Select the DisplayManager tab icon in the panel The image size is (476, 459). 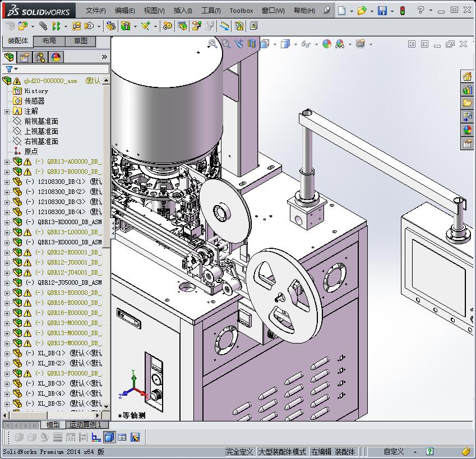pos(56,57)
